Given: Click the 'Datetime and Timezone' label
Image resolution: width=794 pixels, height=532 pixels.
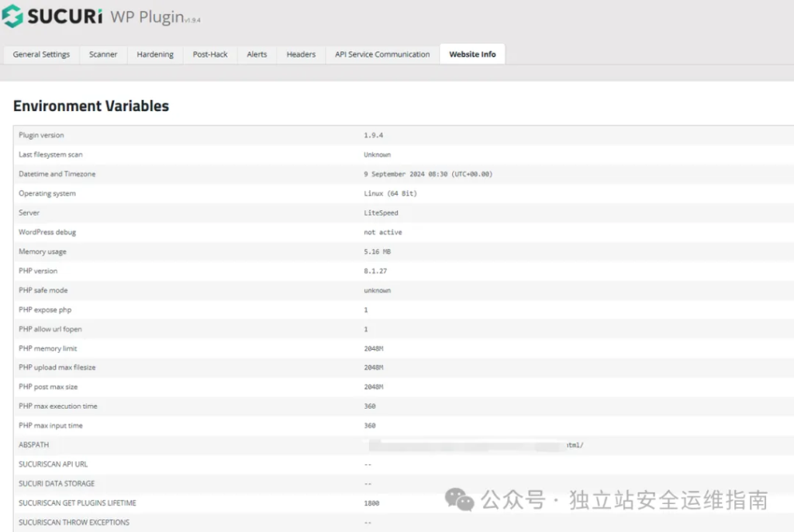Looking at the screenshot, I should 57,174.
